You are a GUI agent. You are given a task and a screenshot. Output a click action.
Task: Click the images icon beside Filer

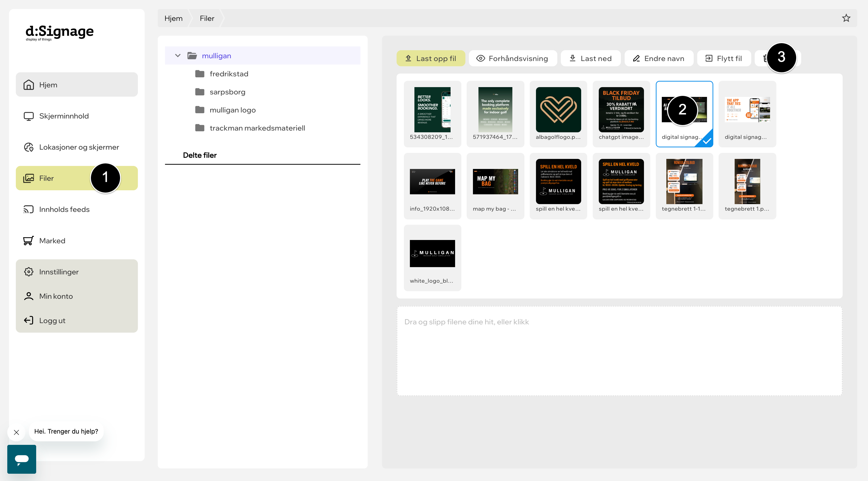(29, 178)
